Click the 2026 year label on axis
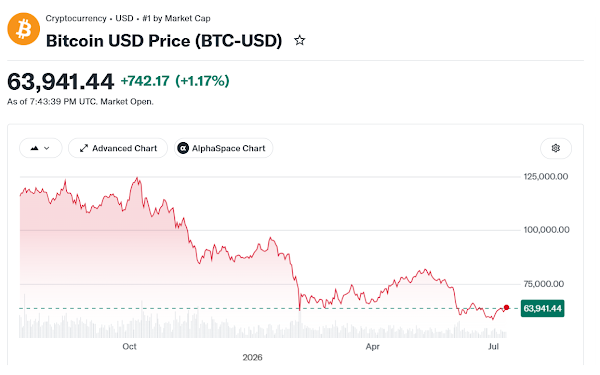 pos(252,357)
